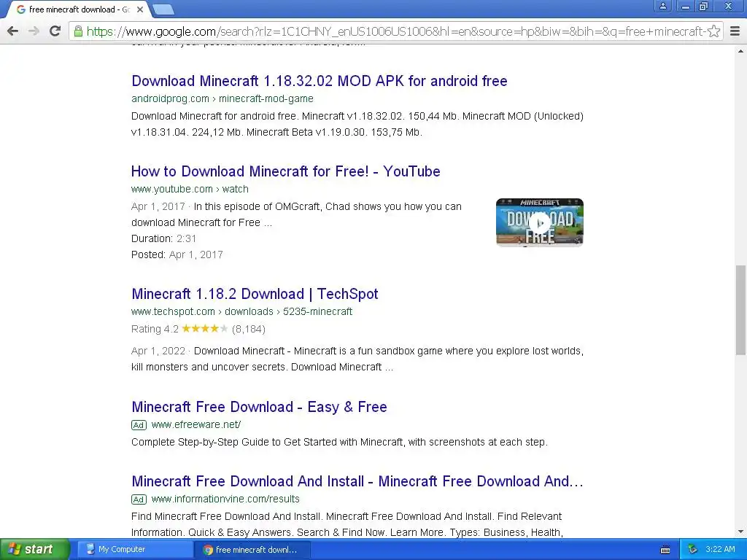Select the Chrome 'free minecraft downl...' taskbar button

click(x=252, y=550)
